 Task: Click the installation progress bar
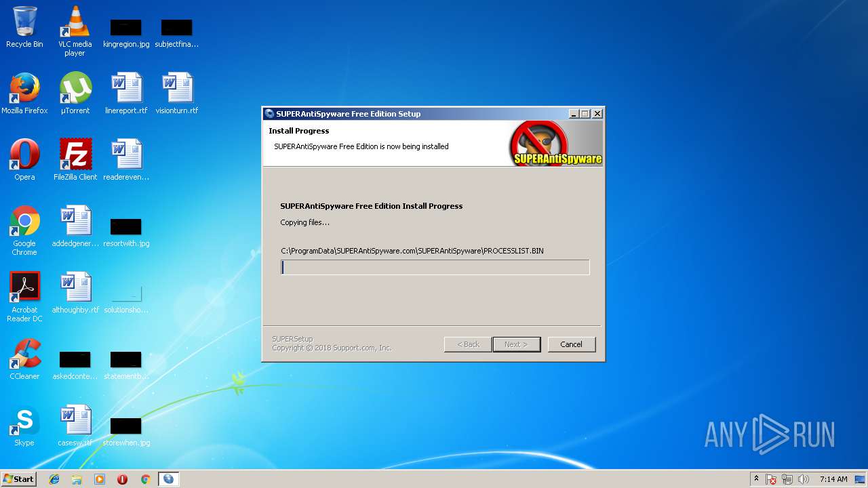(x=435, y=267)
